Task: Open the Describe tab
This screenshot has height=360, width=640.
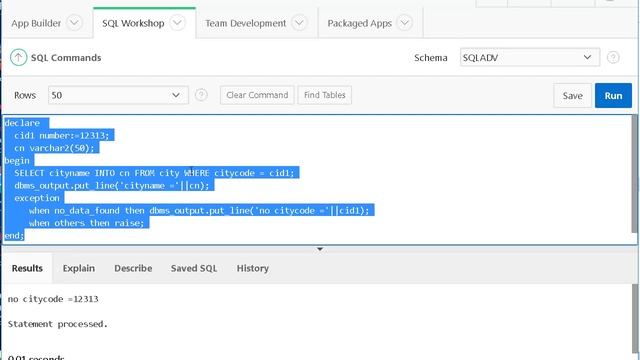Action: 133,268
